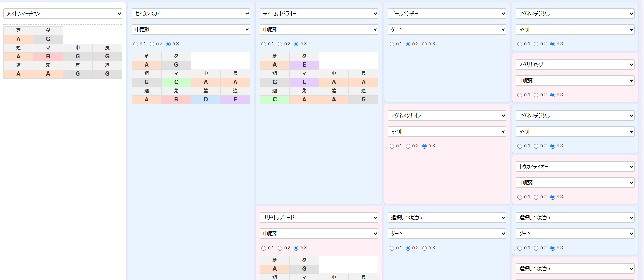Screen dimensions: 644x280
Task: Set テイエムオペラオー to ☆2
Action: [280, 44]
